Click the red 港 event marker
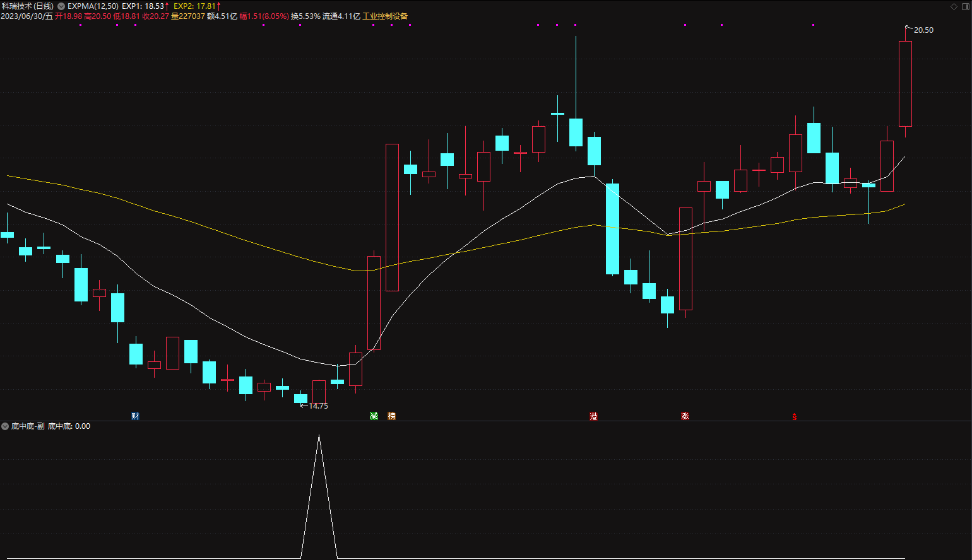 (593, 416)
